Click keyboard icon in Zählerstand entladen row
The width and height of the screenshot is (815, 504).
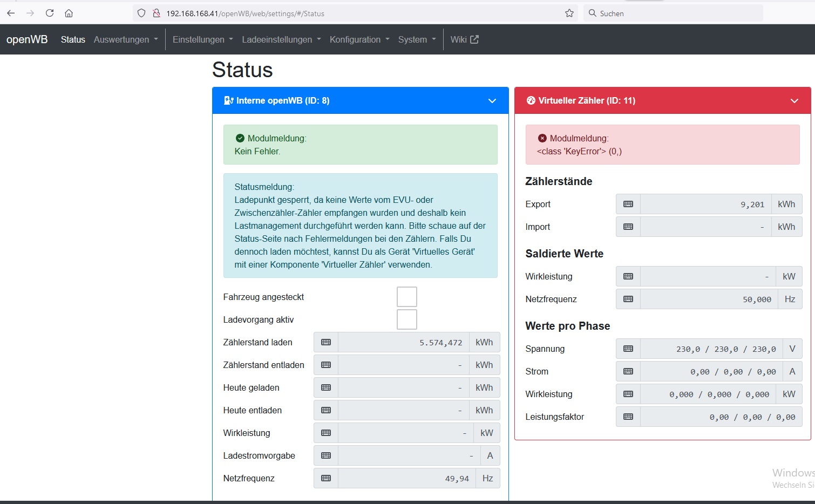(x=326, y=365)
